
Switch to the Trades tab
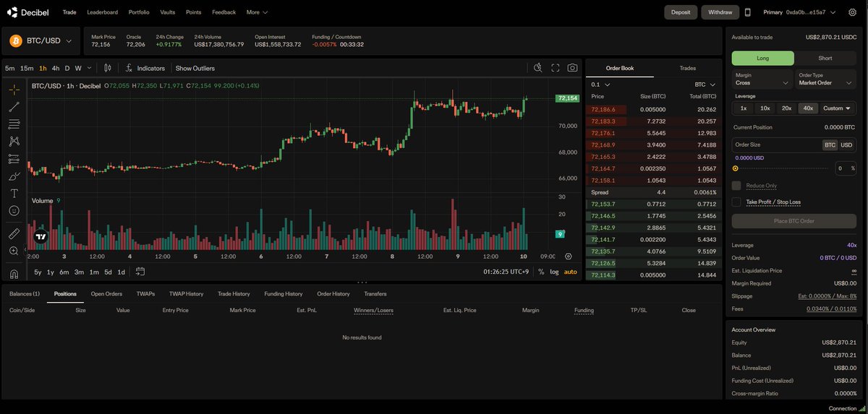point(688,68)
